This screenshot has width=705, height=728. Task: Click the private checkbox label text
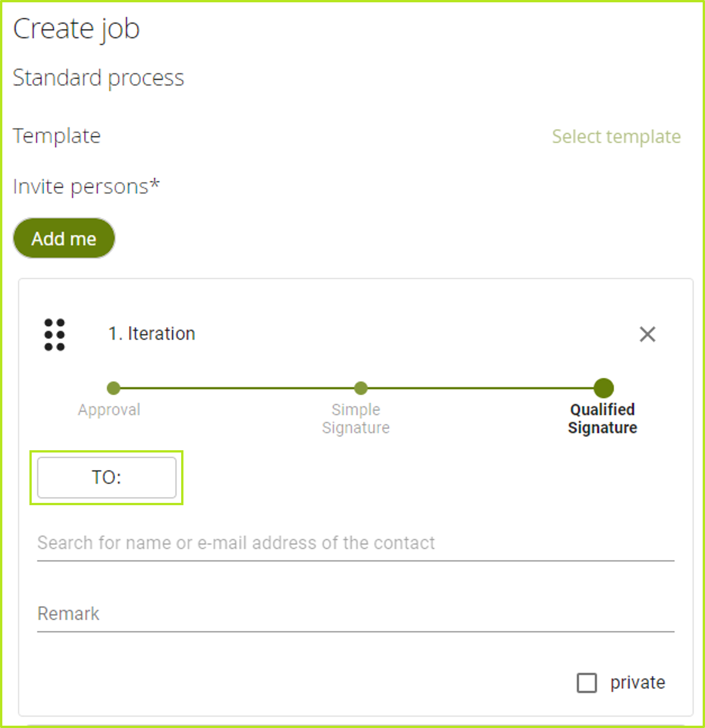coord(637,683)
